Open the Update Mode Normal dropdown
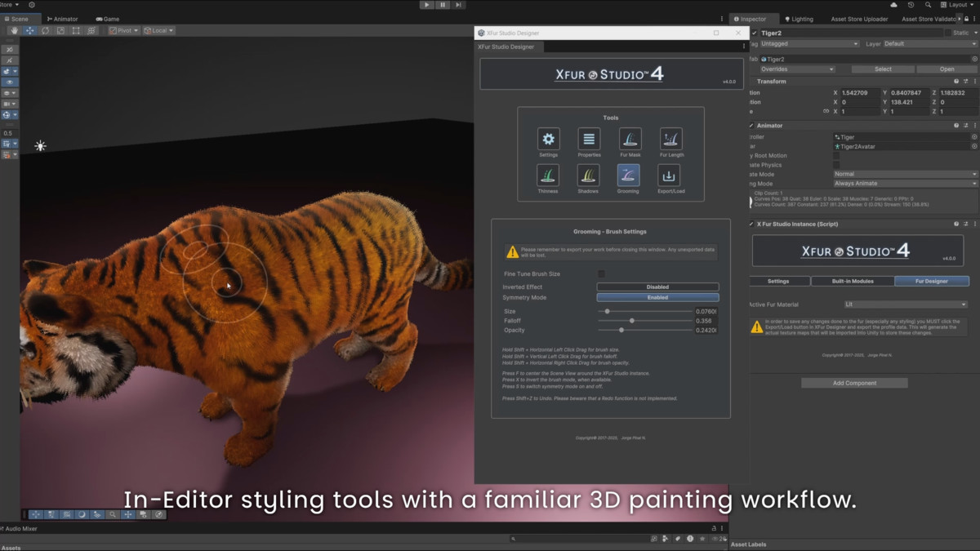 tap(905, 175)
